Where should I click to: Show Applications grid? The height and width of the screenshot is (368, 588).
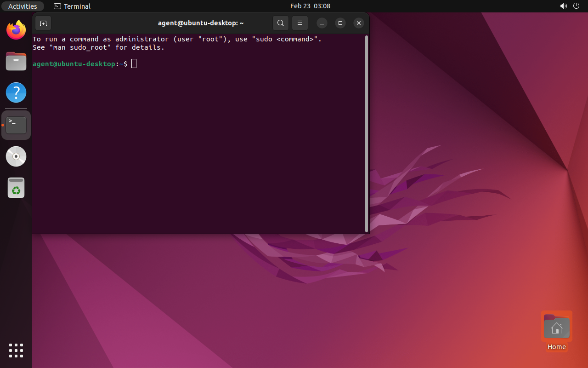(x=16, y=350)
